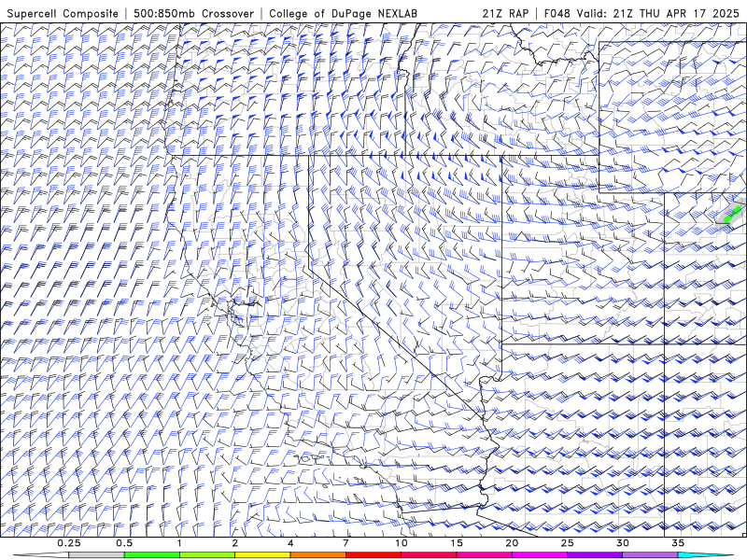
Task: Select the lavender 30–35 color bar segment
Action: tap(650, 555)
